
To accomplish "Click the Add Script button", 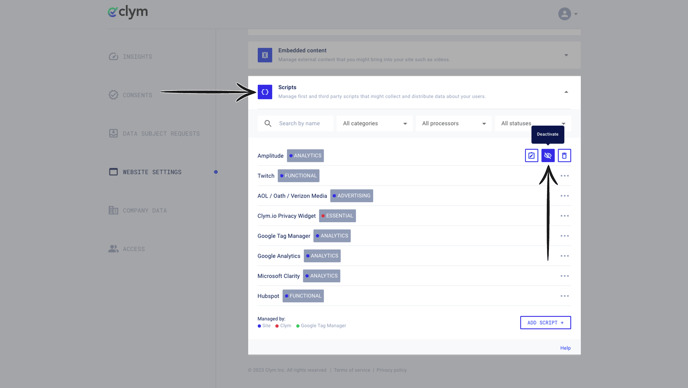I will click(545, 323).
